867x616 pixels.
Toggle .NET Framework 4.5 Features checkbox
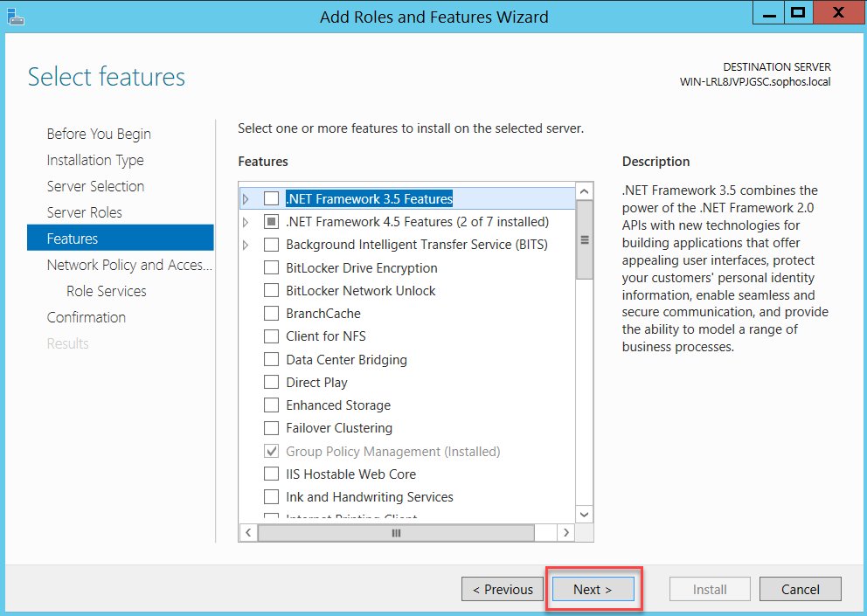click(271, 222)
